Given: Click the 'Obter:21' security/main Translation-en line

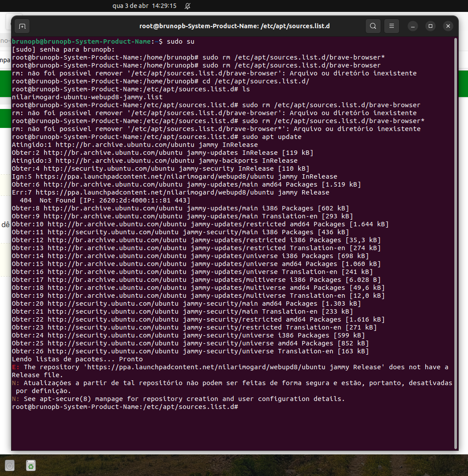Looking at the screenshot, I should pyautogui.click(x=183, y=311).
